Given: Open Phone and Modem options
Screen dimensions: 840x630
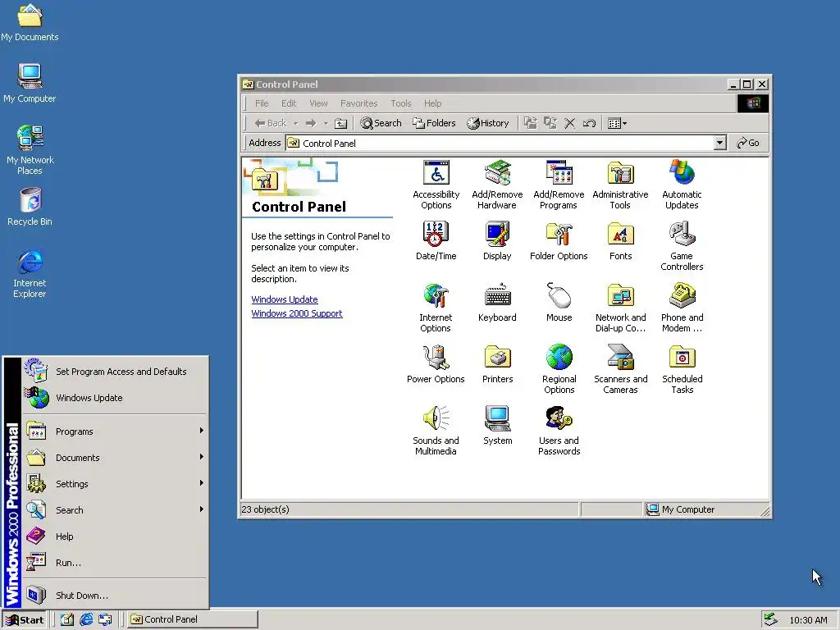Looking at the screenshot, I should point(682,308).
